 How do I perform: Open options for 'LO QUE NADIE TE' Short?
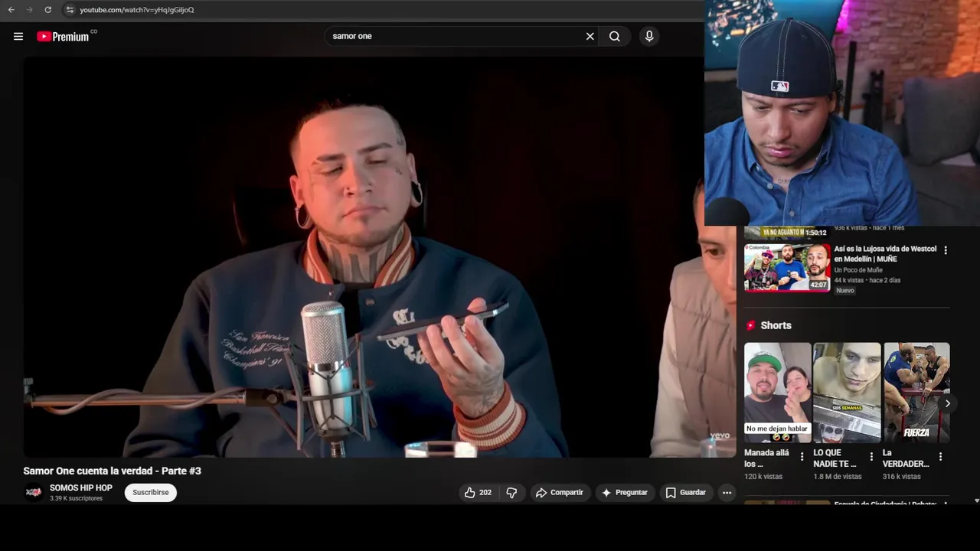pos(871,457)
